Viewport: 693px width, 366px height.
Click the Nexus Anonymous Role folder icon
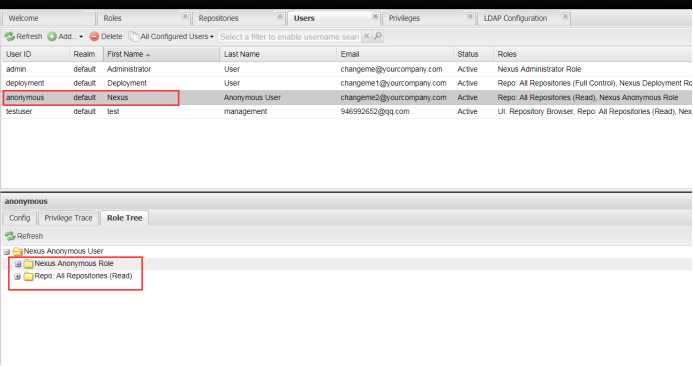[29, 264]
